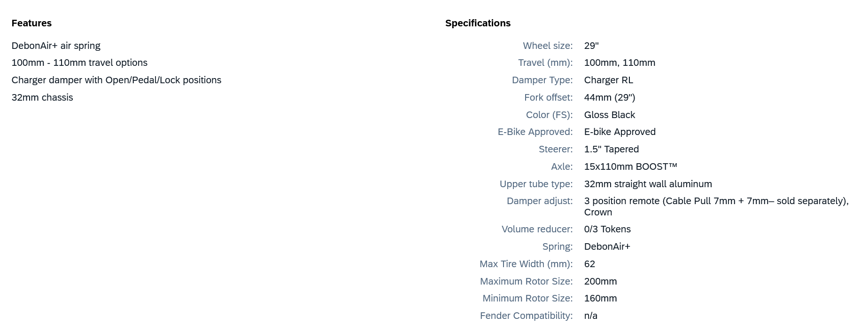Click the E-Bike Approved label
The image size is (868, 333).
535,132
